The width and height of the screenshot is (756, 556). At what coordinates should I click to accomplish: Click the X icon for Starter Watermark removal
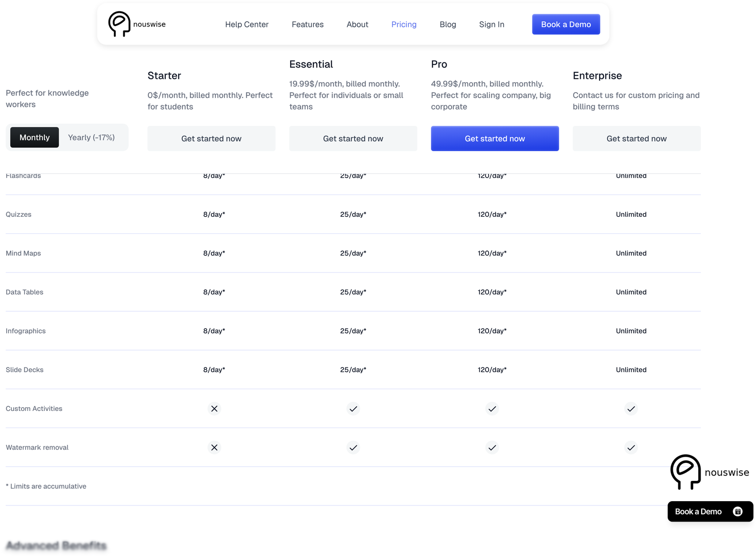click(x=214, y=447)
